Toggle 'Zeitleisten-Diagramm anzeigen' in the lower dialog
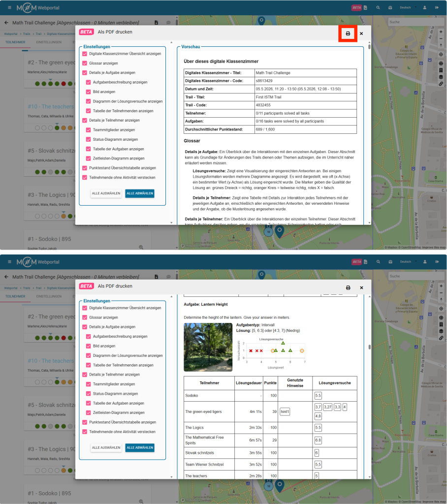This screenshot has height=504, width=447. [89, 412]
